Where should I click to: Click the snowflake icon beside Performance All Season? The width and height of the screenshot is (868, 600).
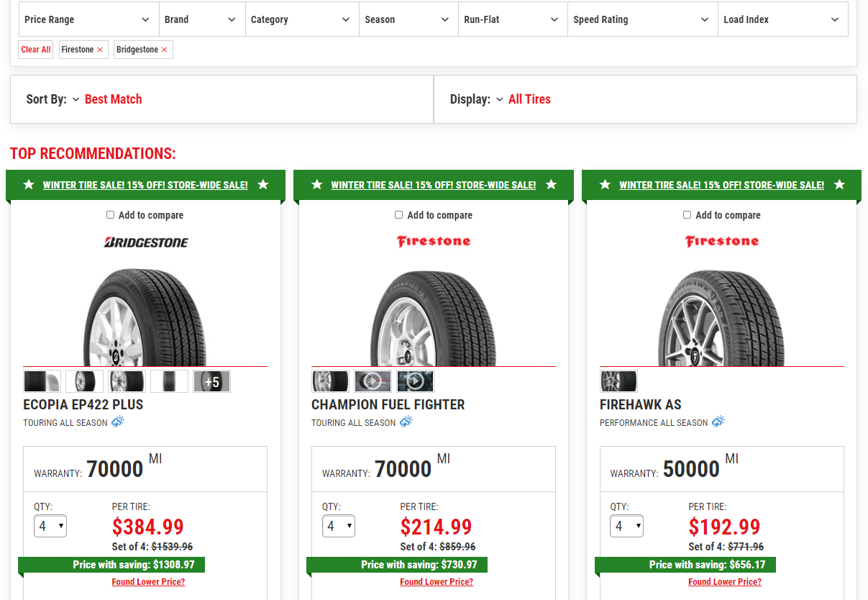pos(717,421)
